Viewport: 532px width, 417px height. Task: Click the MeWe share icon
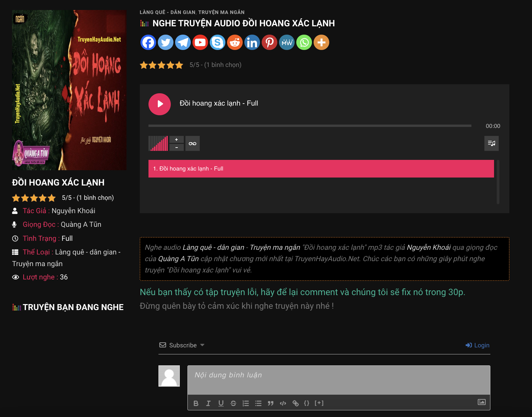(287, 42)
